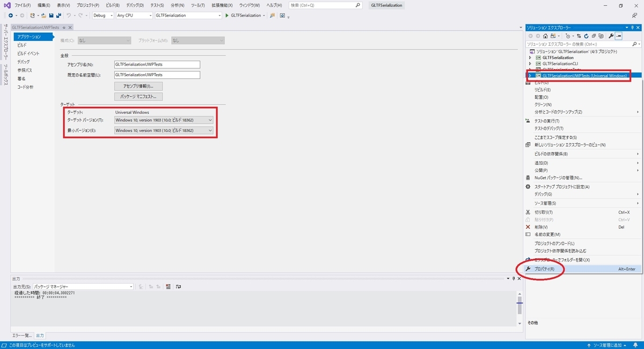
Task: Choose NuGet パッケージの管理(N) context menu item
Action: click(582, 178)
